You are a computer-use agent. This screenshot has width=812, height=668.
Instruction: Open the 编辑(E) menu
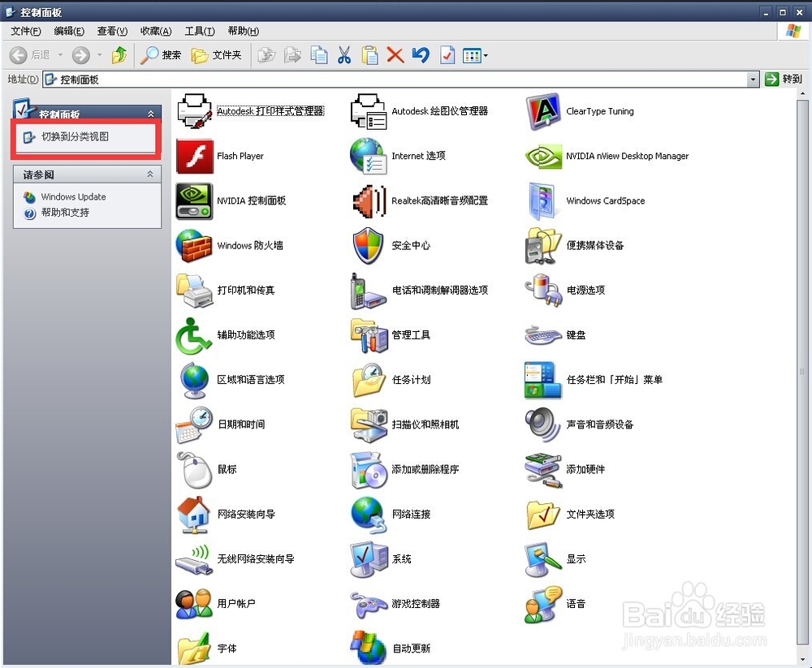pos(69,31)
